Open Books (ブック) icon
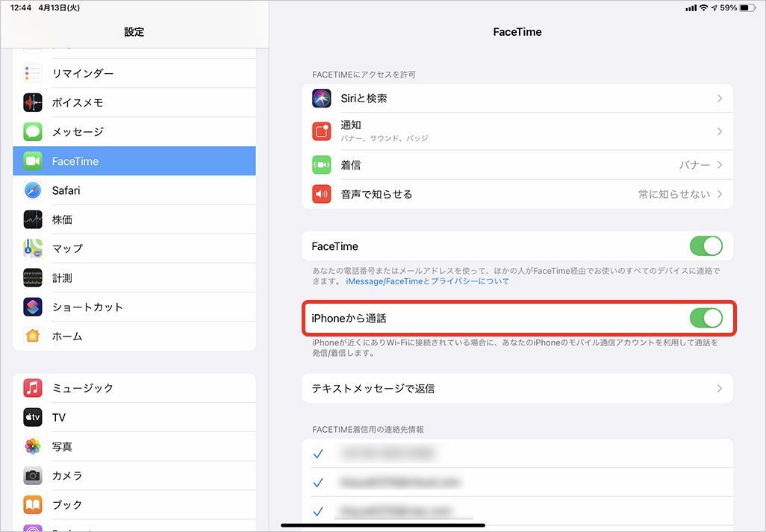The image size is (766, 532). [33, 504]
